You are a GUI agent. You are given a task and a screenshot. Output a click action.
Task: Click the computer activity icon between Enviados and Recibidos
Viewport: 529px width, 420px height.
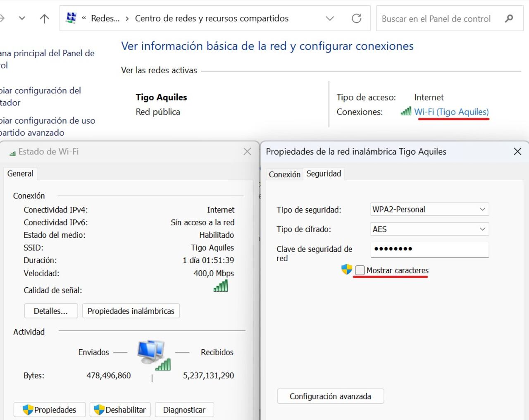pos(152,352)
